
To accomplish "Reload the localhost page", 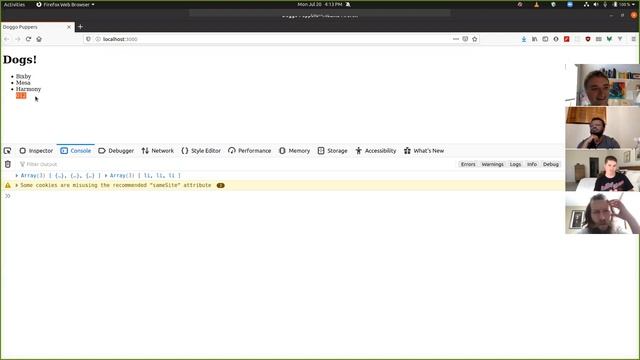I will [28, 39].
